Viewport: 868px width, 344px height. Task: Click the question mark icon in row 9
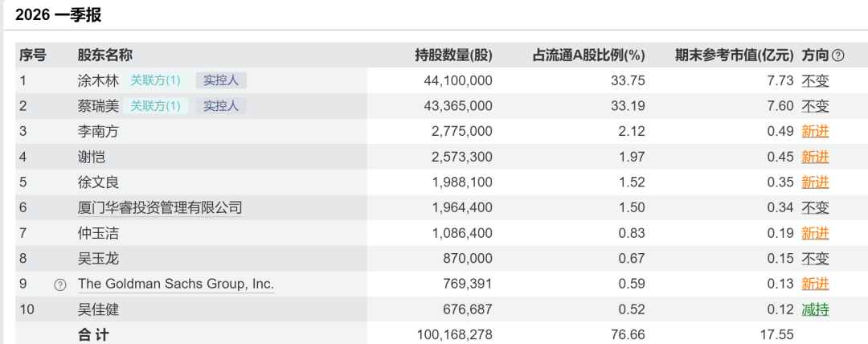[59, 285]
